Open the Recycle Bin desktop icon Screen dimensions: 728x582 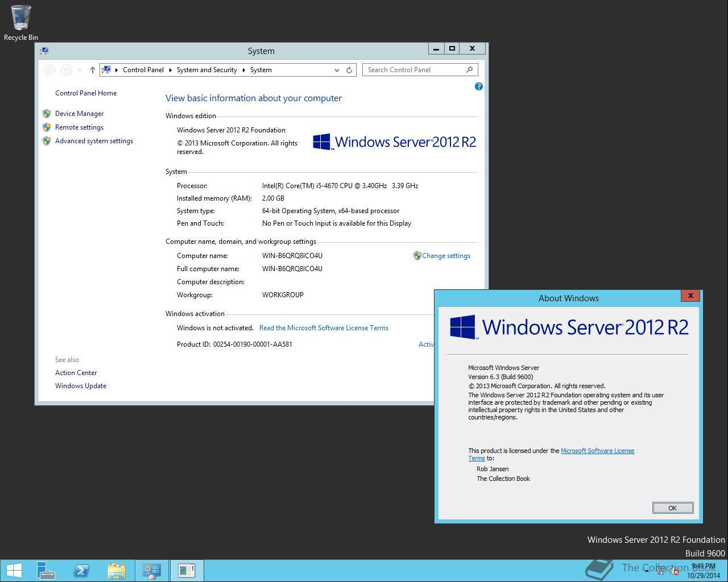pyautogui.click(x=21, y=23)
